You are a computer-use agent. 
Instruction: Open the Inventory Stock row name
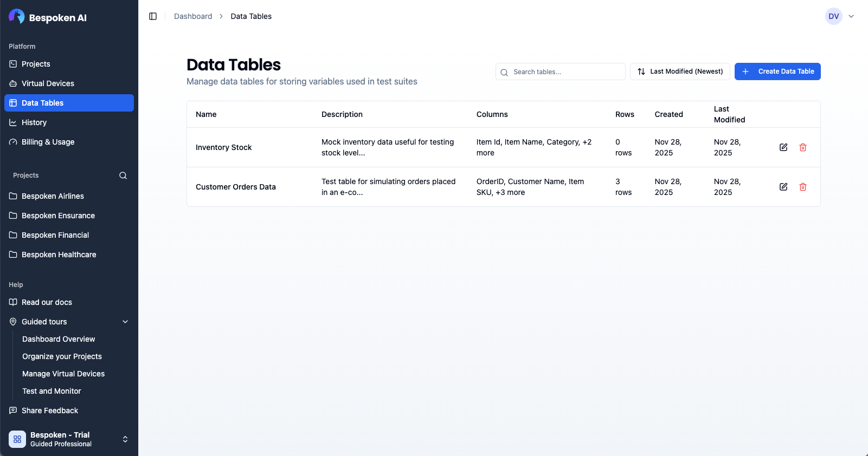pos(223,147)
